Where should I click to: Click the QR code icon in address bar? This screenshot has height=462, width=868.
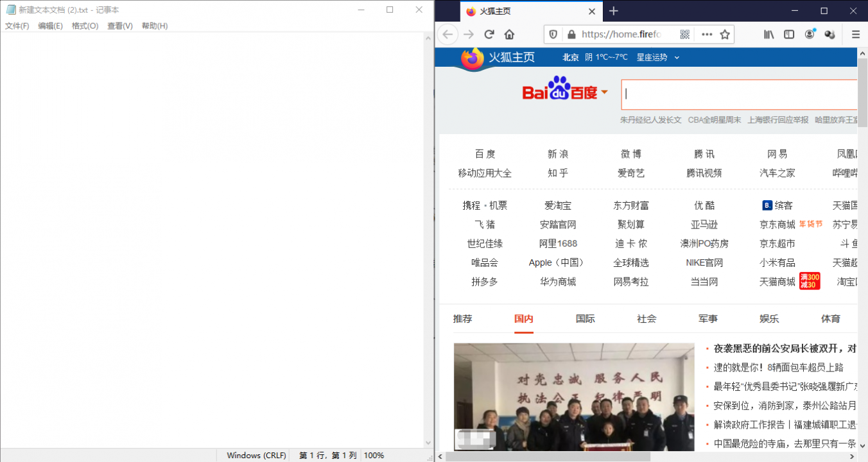click(x=685, y=35)
